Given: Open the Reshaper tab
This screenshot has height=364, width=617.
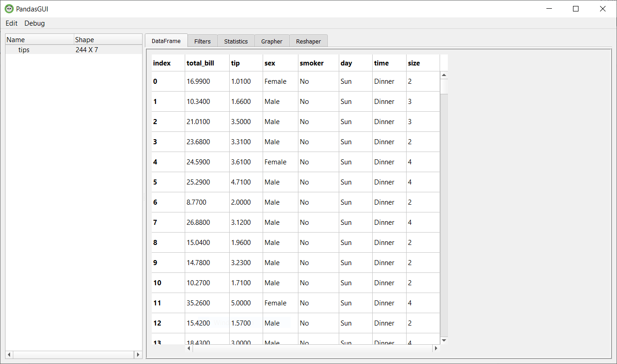Looking at the screenshot, I should pyautogui.click(x=308, y=41).
